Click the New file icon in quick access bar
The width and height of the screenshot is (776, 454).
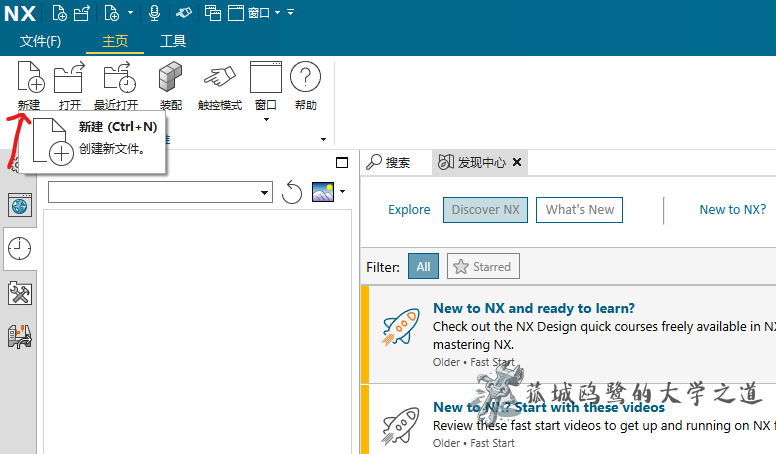(x=59, y=13)
